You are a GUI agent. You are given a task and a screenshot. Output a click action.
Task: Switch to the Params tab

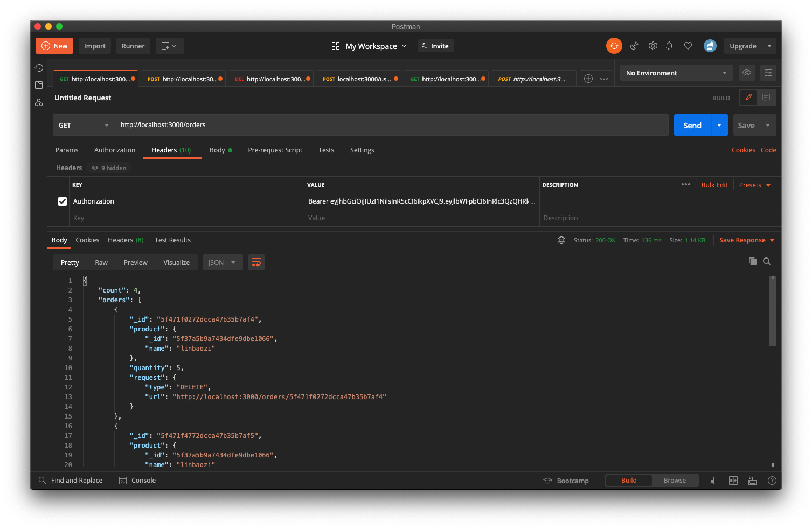tap(67, 150)
